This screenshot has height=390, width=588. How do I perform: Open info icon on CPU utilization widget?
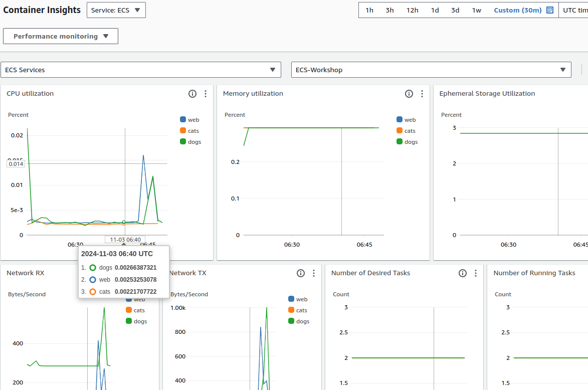[x=192, y=94]
